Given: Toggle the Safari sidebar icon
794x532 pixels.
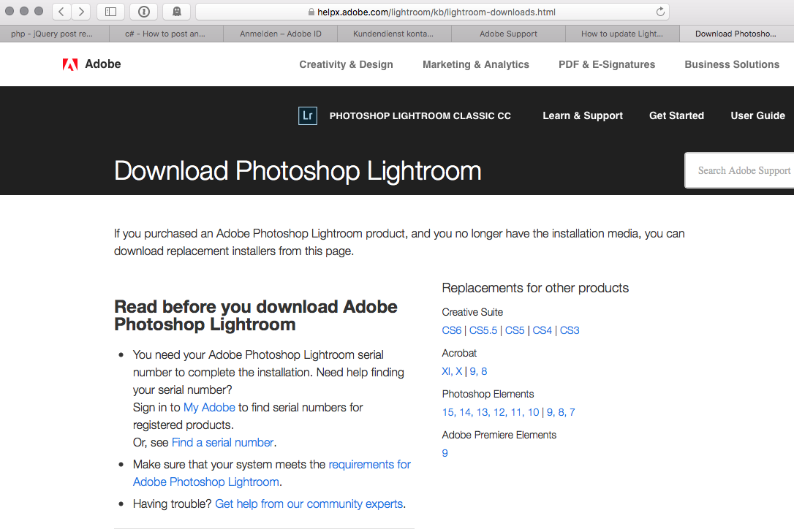Looking at the screenshot, I should point(111,12).
